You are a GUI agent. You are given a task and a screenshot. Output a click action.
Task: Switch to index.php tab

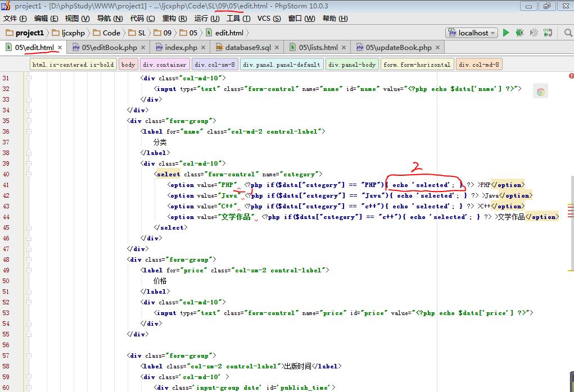coord(181,48)
